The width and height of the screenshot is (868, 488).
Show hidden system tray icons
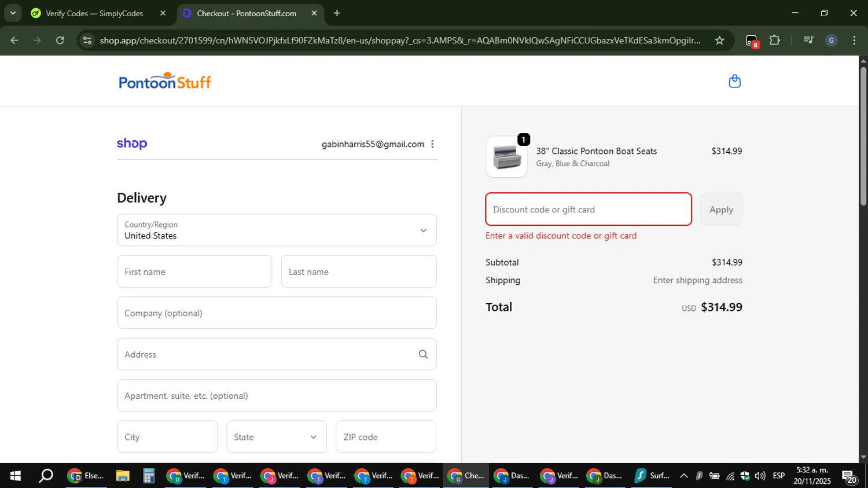(x=683, y=476)
